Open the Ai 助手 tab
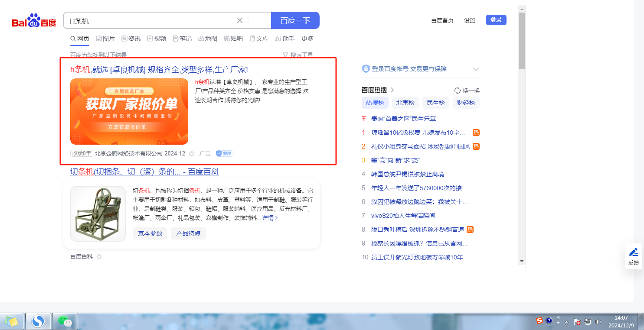The width and height of the screenshot is (644, 330). (x=285, y=39)
